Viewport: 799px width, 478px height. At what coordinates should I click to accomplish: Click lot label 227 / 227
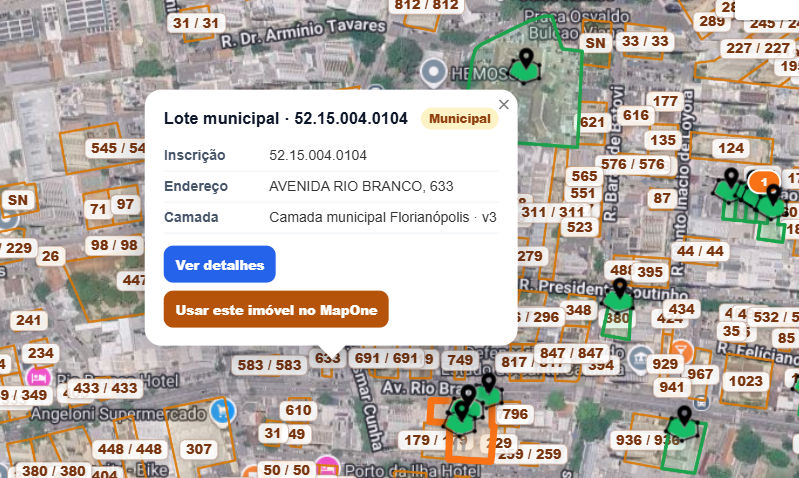pos(758,48)
